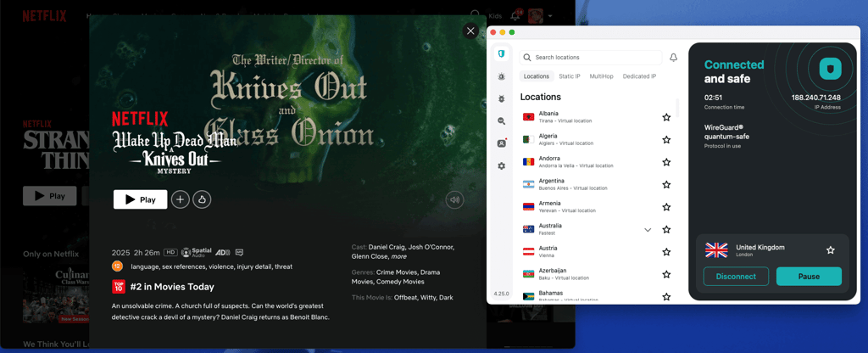Click the Netflix profile avatar

tap(536, 15)
